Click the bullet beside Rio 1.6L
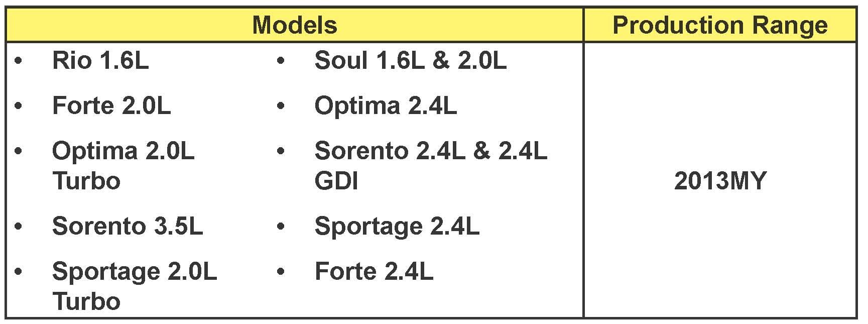This screenshot has width=868, height=324. coord(19,61)
